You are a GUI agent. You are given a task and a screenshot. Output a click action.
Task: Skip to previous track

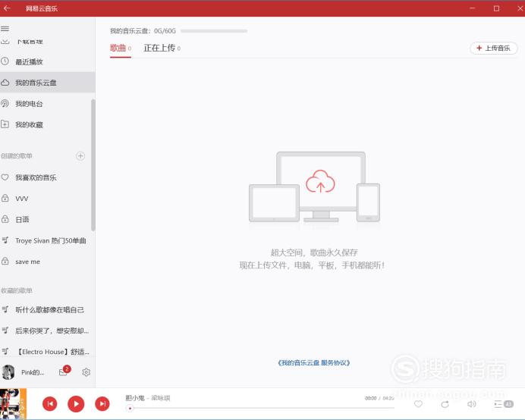50,404
